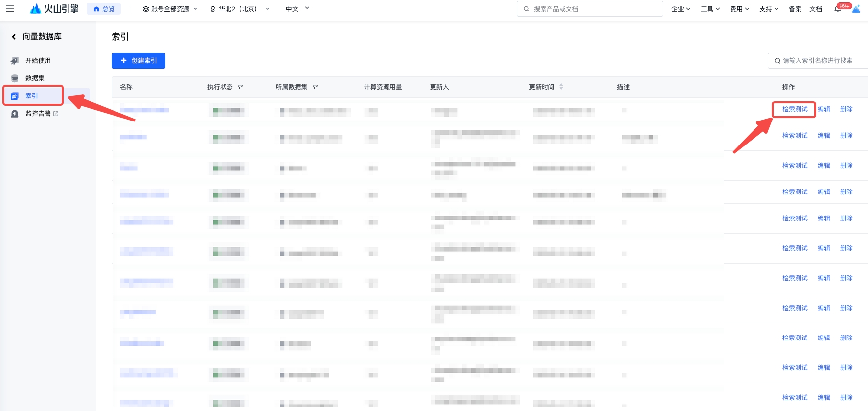The image size is (868, 411).
Task: Click the search magnifier icon in top bar
Action: (526, 9)
